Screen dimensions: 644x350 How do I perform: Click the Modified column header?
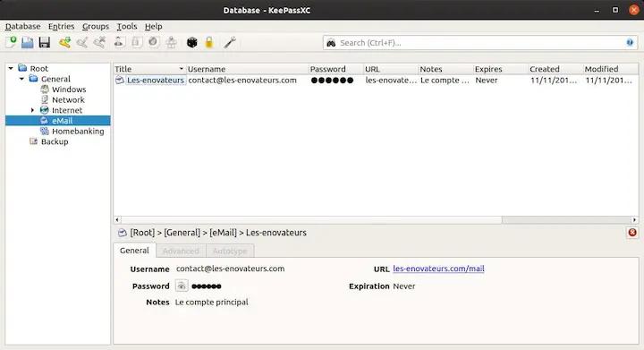tap(611, 69)
